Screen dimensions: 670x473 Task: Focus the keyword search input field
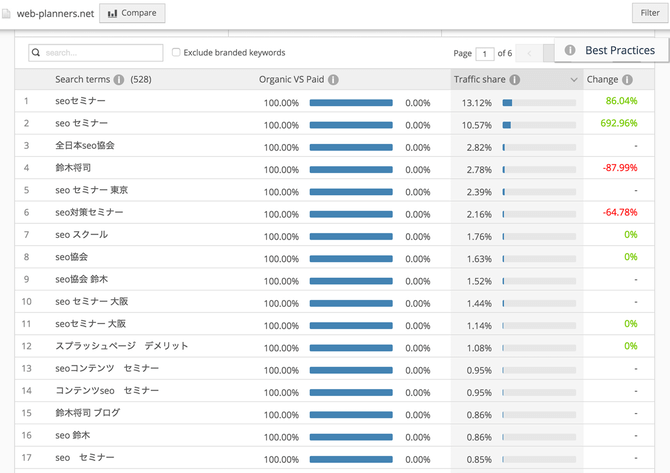(102, 53)
